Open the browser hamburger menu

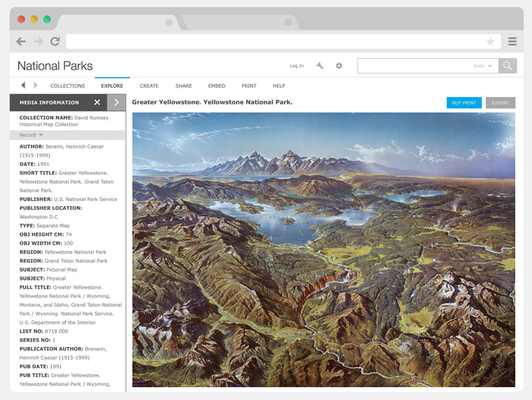click(x=512, y=41)
